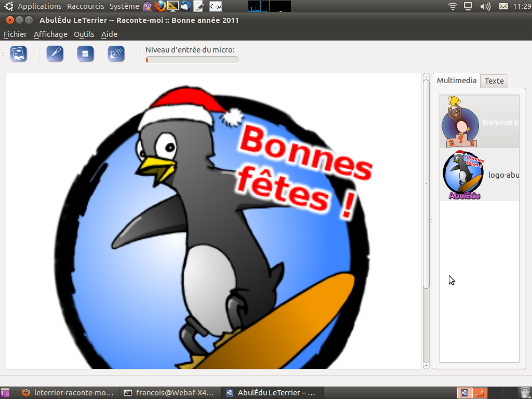Open the text editor launcher icon
This screenshot has height=399, width=532.
coord(198,6)
